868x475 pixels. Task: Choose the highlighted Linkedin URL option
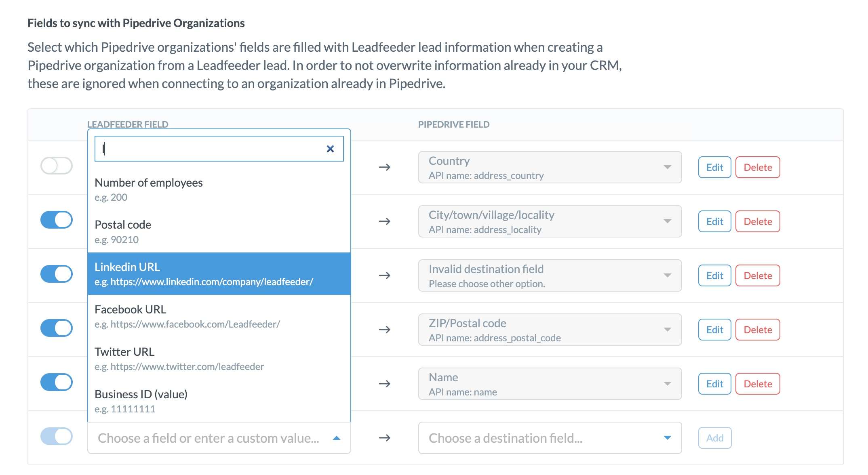click(219, 274)
